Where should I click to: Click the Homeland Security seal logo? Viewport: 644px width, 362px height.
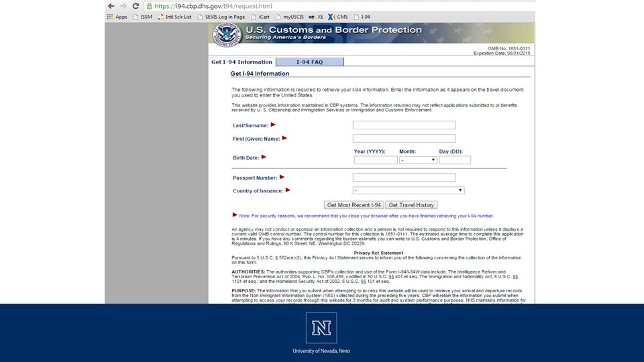point(226,34)
